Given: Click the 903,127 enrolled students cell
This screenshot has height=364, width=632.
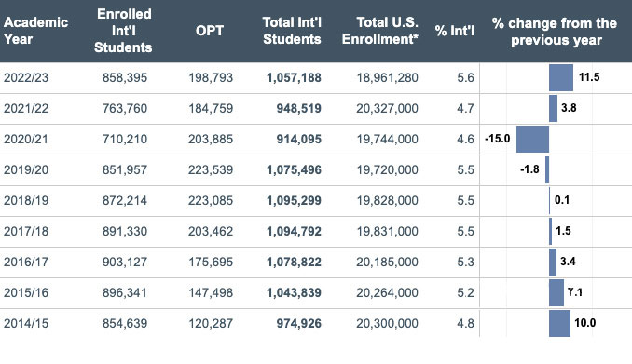Looking at the screenshot, I should click(125, 262).
